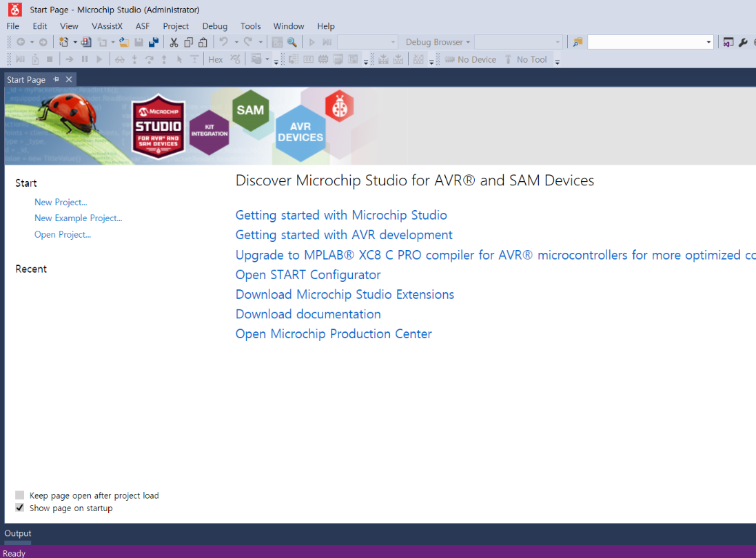
Task: Click the Microchip Studio ladybug app icon
Action: 15,9
